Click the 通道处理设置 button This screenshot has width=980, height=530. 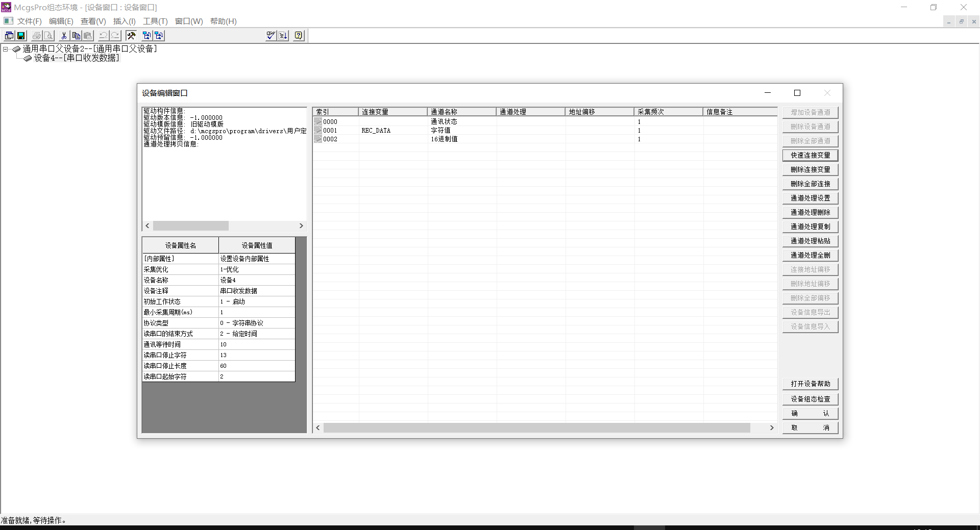point(810,198)
